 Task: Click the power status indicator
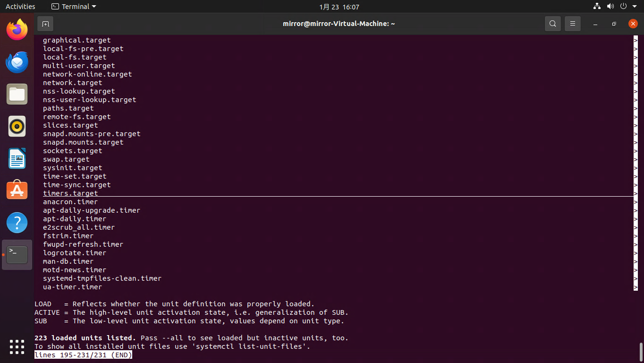point(623,6)
